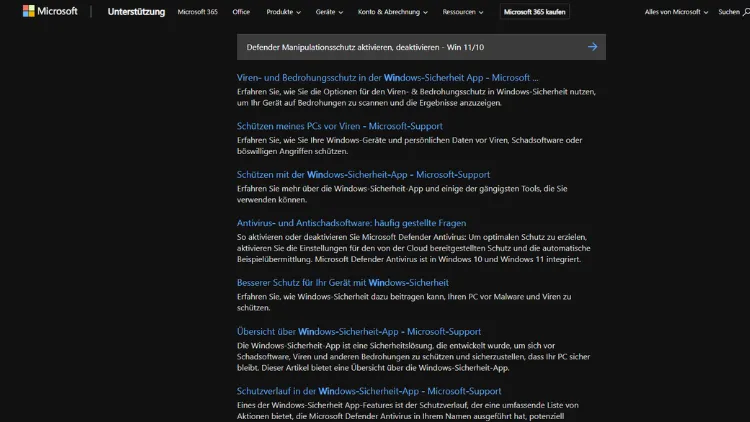
Task: Click text beginning 'So aktivieren oder deaktivieren Sie'
Action: pos(414,248)
